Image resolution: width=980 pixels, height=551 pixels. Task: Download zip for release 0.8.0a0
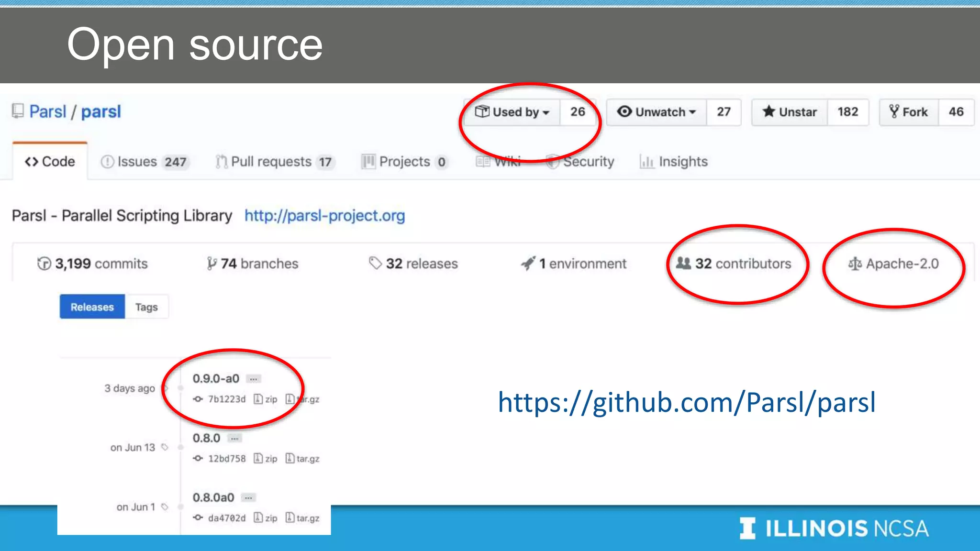click(x=266, y=518)
